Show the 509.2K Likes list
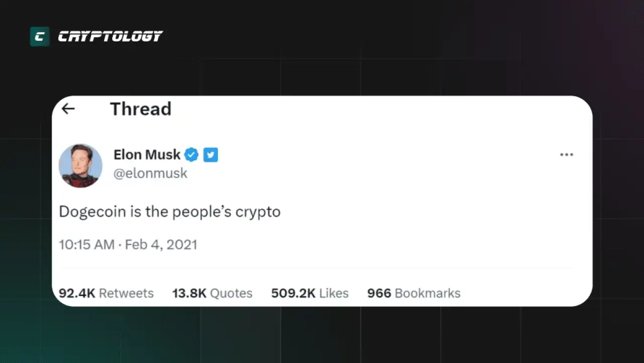Image resolution: width=644 pixels, height=363 pixels. (x=310, y=293)
